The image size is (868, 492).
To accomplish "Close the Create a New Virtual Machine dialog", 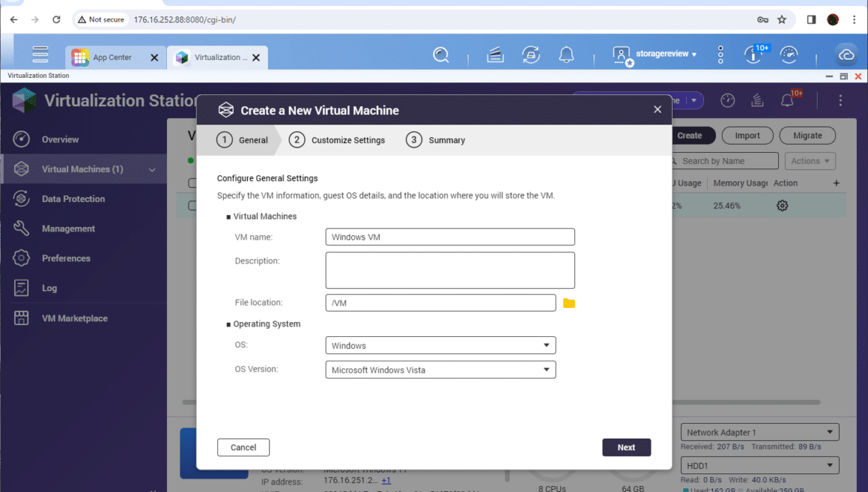I will click(x=657, y=110).
